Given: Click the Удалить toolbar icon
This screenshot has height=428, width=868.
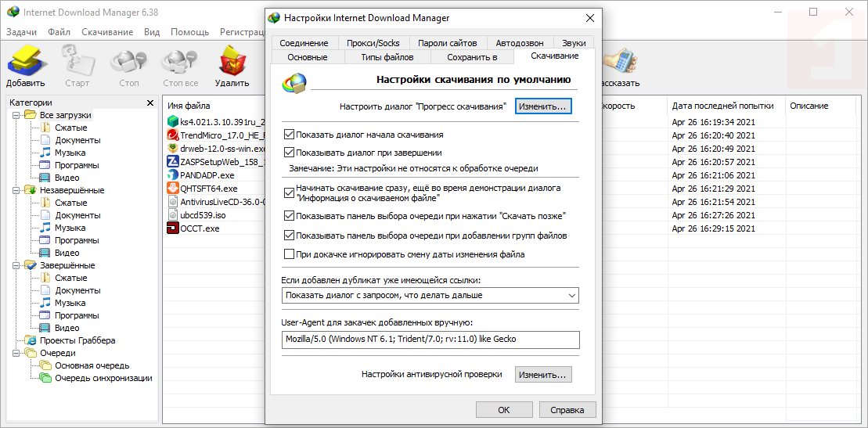Looking at the screenshot, I should [x=232, y=61].
